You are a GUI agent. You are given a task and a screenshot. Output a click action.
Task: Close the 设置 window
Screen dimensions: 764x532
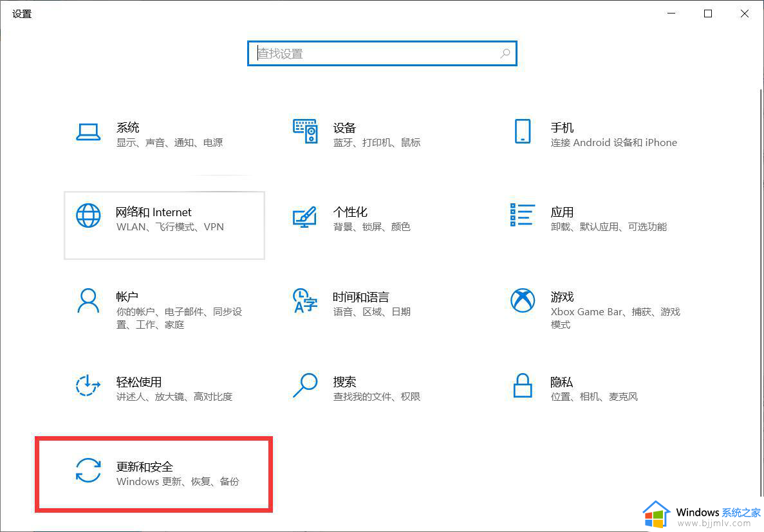click(x=745, y=13)
